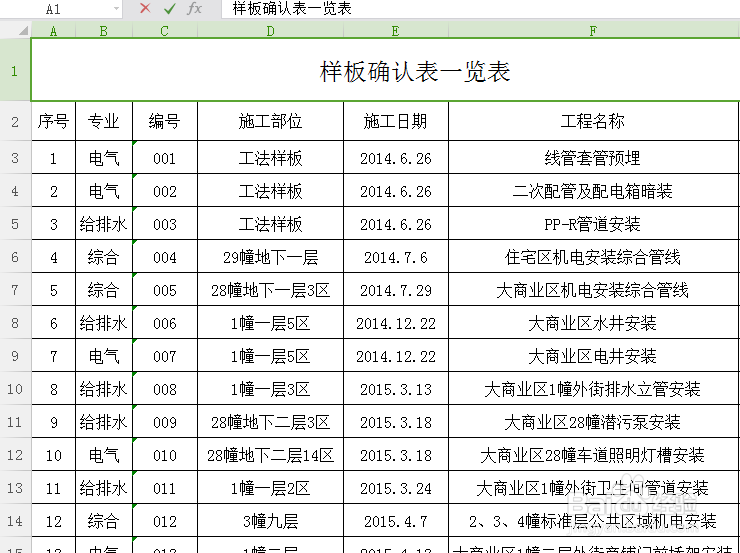Select cell containing 28幢地下二层14区
The image size is (740, 553).
point(270,455)
